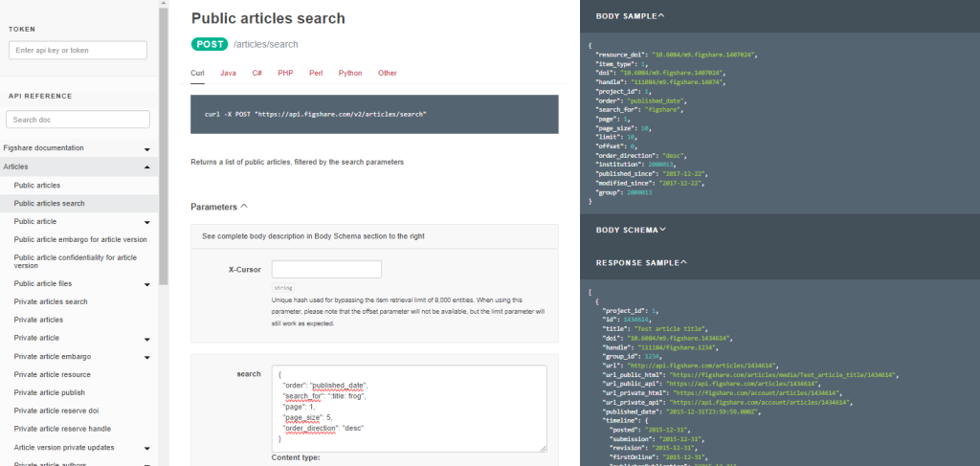Collapse the Body Sample panel

661,16
